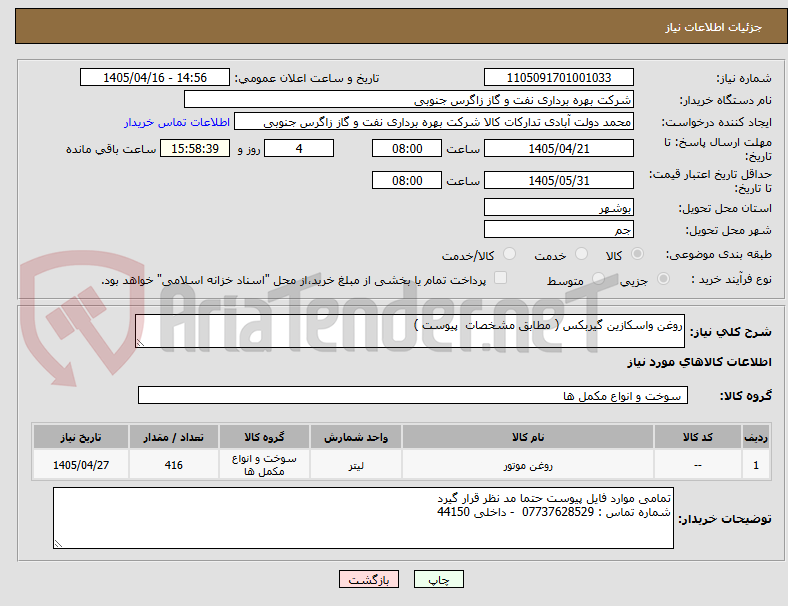Click the نام کالا column header
788x606 pixels.
[x=528, y=437]
